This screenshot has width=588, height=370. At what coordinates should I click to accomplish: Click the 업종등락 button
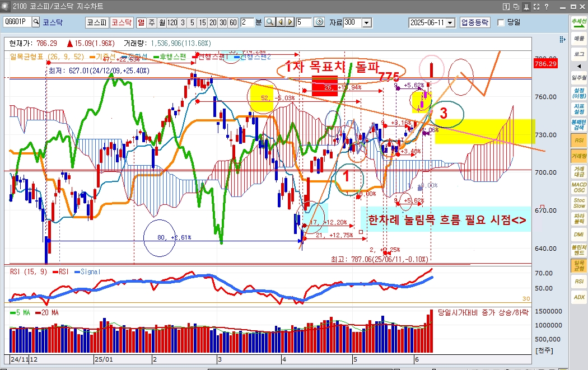click(x=475, y=22)
